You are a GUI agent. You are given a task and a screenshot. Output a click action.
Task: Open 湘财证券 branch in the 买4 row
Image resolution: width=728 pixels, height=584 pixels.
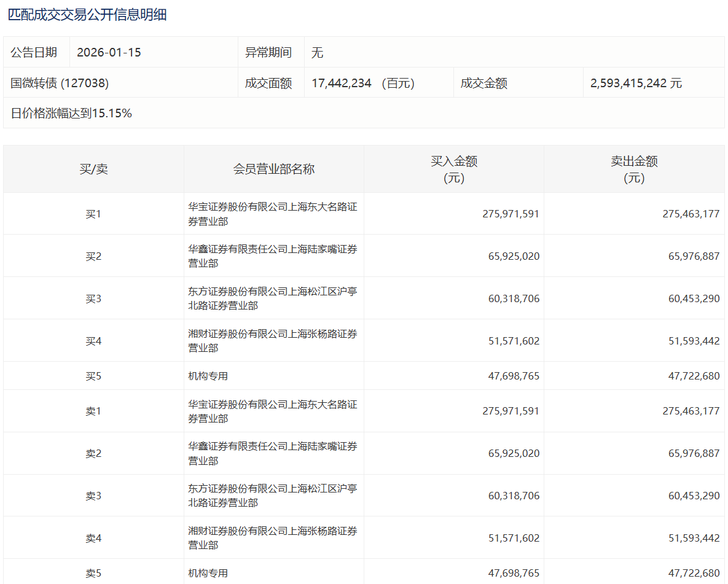(272, 341)
